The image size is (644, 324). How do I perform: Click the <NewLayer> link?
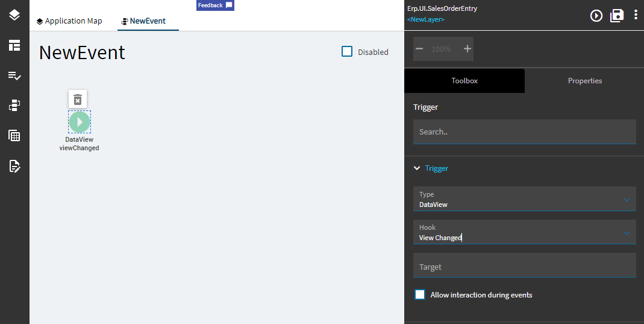point(425,19)
